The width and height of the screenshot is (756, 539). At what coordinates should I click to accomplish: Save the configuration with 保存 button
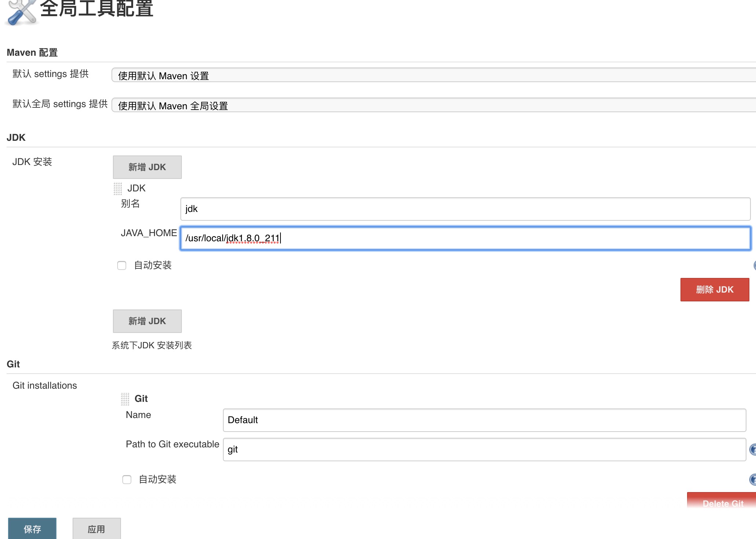pyautogui.click(x=32, y=529)
